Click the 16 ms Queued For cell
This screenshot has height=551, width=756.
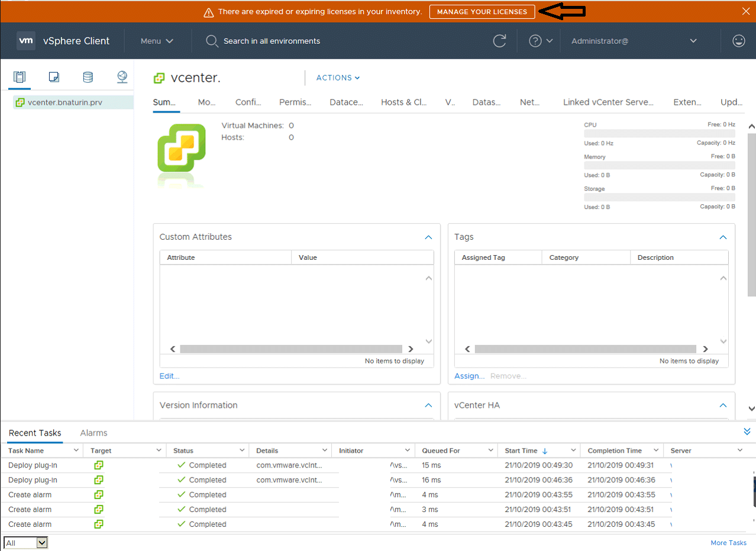tap(456, 480)
